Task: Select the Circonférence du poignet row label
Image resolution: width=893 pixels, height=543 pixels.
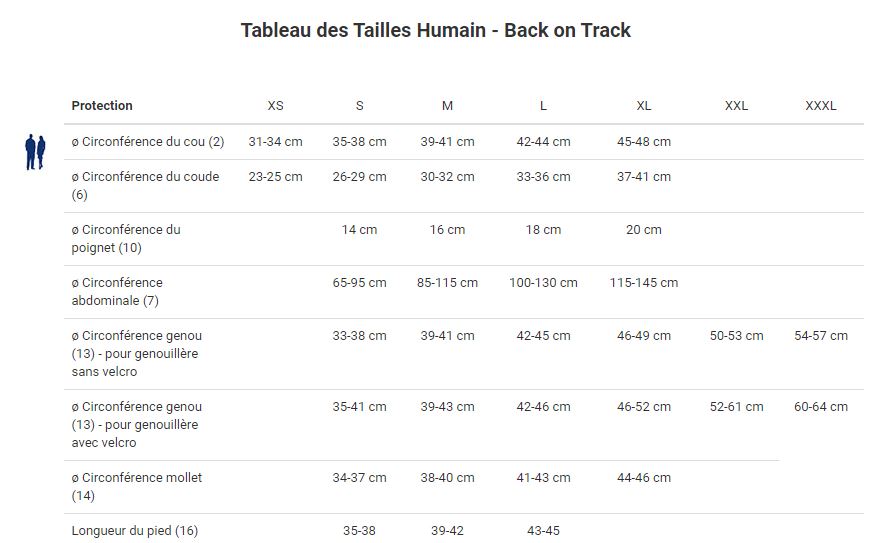Action: 126,238
